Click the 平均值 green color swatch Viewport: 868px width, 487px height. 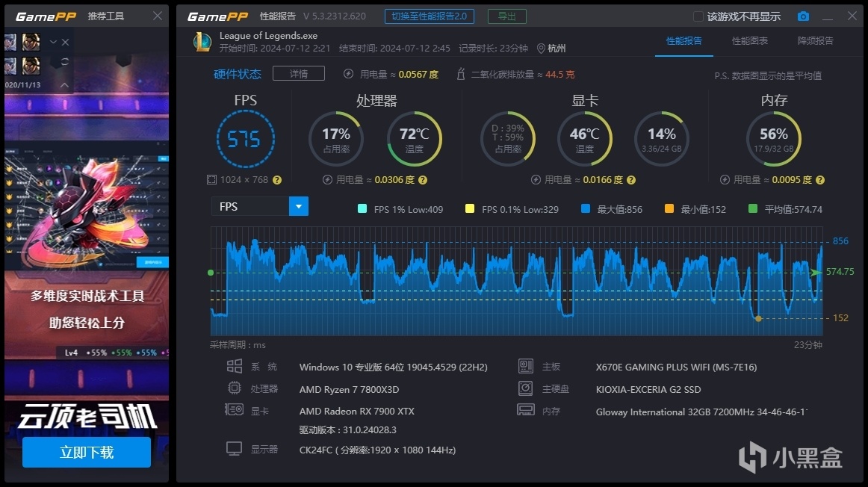pyautogui.click(x=752, y=208)
